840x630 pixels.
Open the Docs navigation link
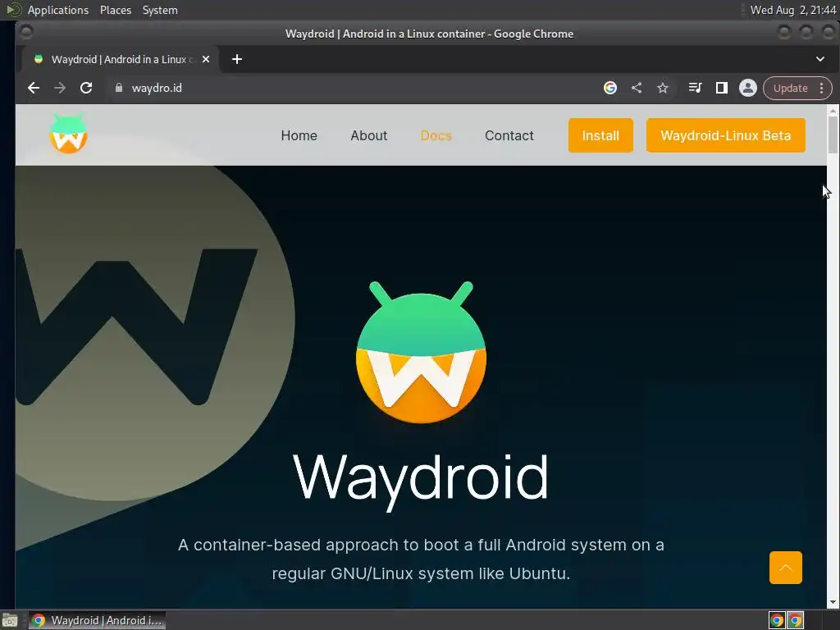436,135
